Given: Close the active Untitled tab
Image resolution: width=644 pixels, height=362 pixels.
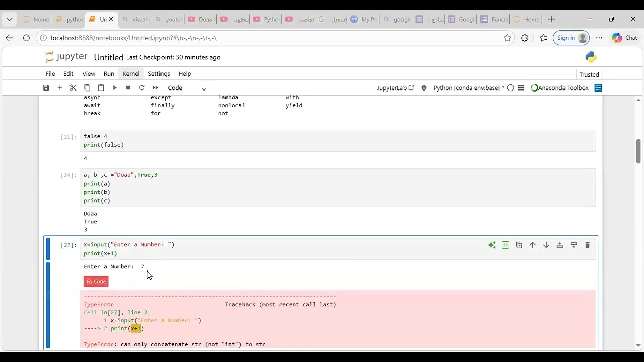Looking at the screenshot, I should tap(111, 19).
